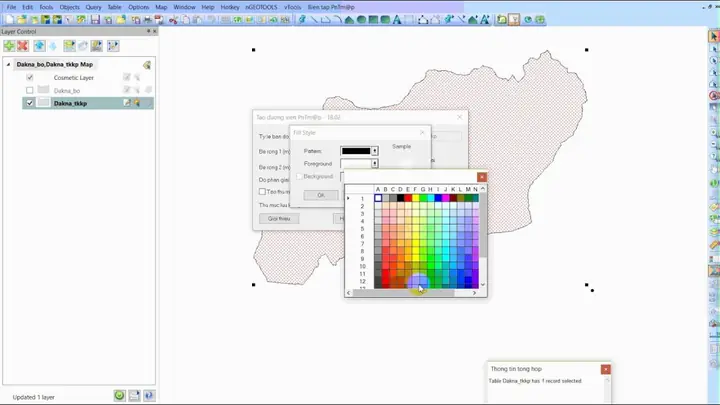This screenshot has width=720, height=405.
Task: Click the Print toolbar icon
Action: coord(148,20)
